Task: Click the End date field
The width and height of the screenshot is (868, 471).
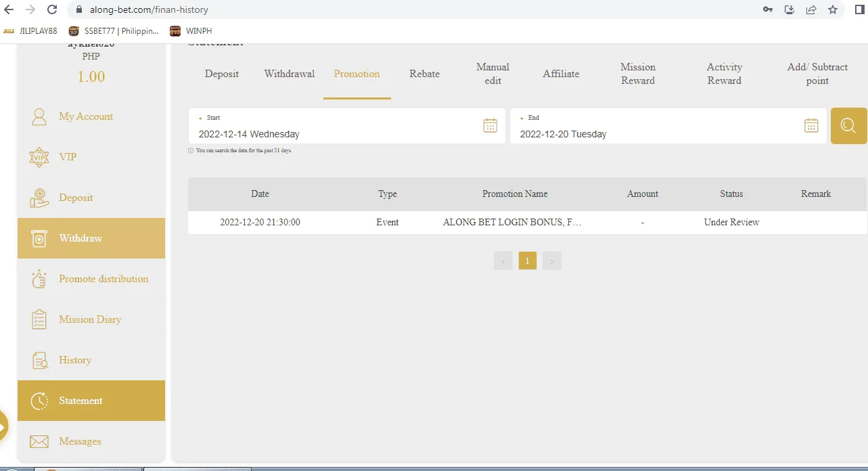Action: click(668, 126)
